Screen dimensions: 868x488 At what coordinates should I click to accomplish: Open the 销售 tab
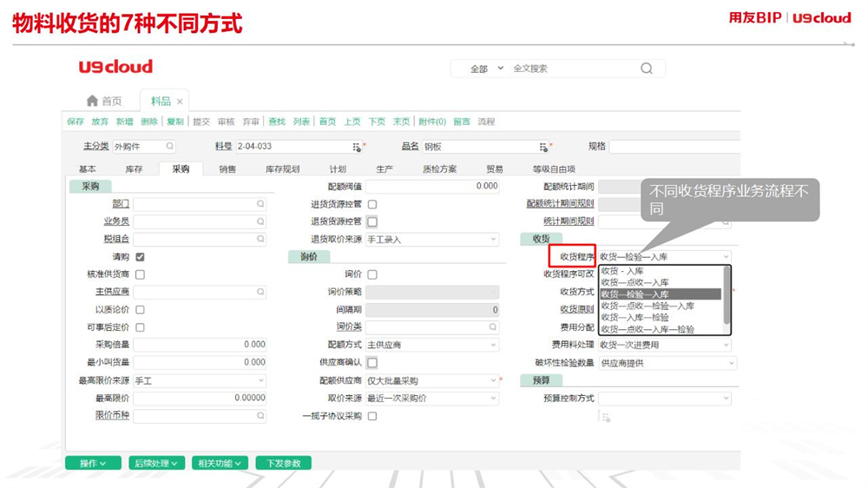pyautogui.click(x=227, y=169)
